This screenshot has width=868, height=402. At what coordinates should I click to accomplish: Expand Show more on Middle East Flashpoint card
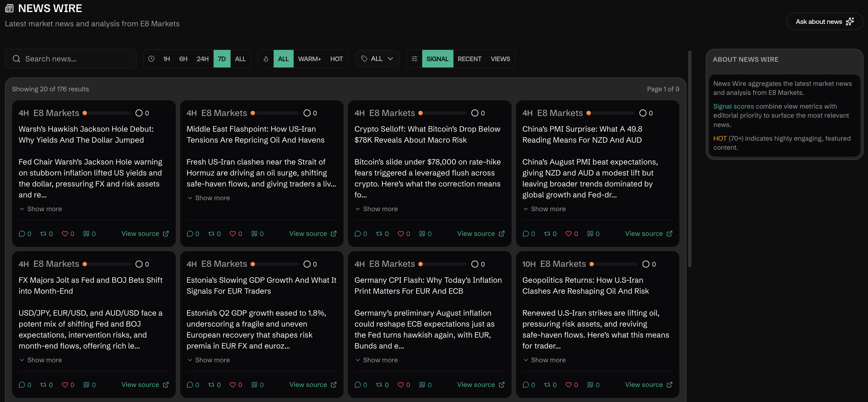(x=209, y=198)
